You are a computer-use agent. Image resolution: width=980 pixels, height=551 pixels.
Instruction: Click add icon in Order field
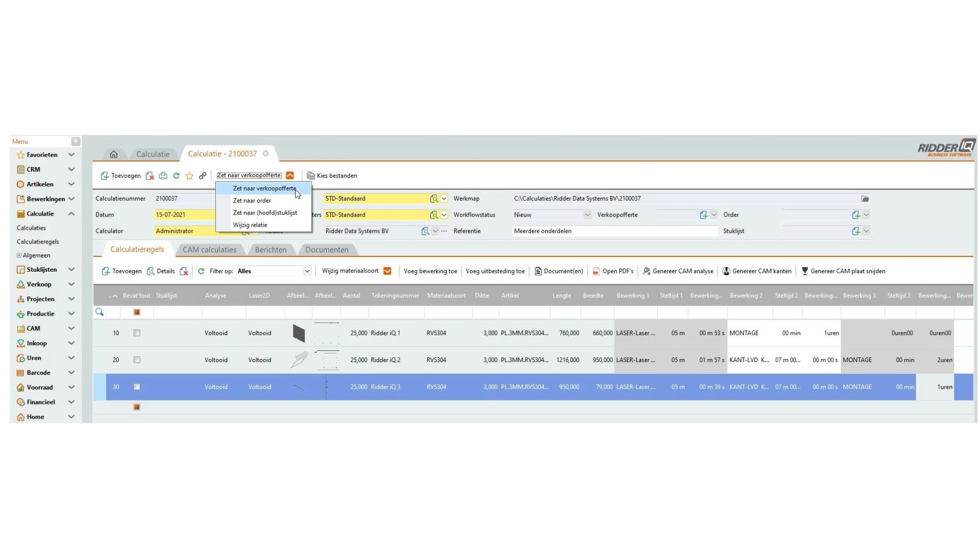pyautogui.click(x=856, y=215)
